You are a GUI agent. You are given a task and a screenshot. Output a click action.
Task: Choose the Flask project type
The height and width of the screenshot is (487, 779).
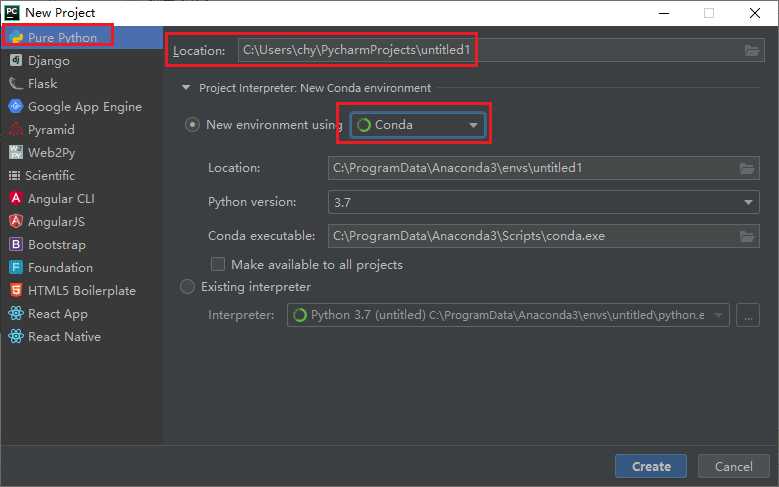pos(82,83)
